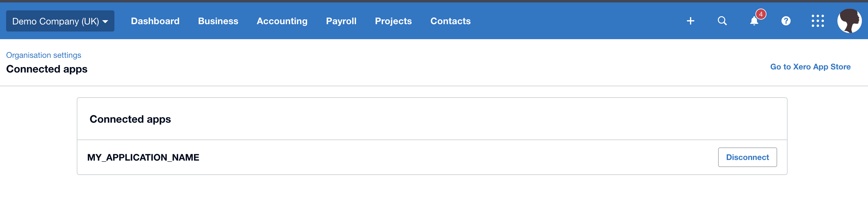Open the Accounting menu
The height and width of the screenshot is (197, 868).
tap(282, 21)
